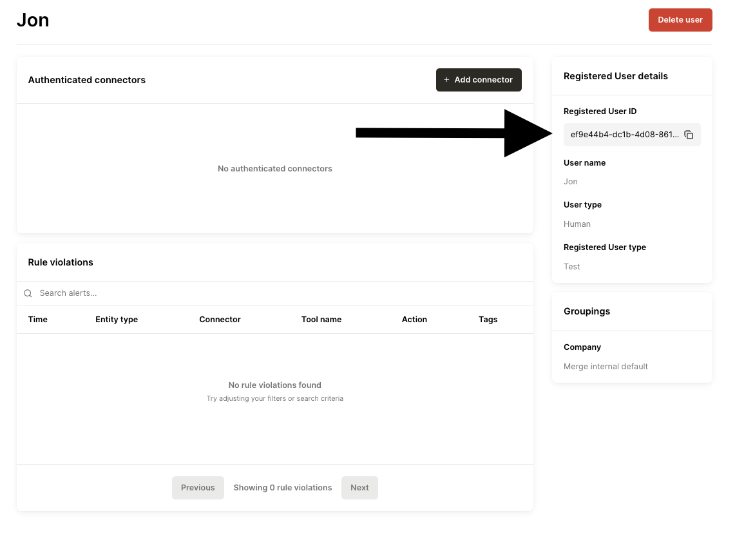Sort rule violations by Time

37,319
